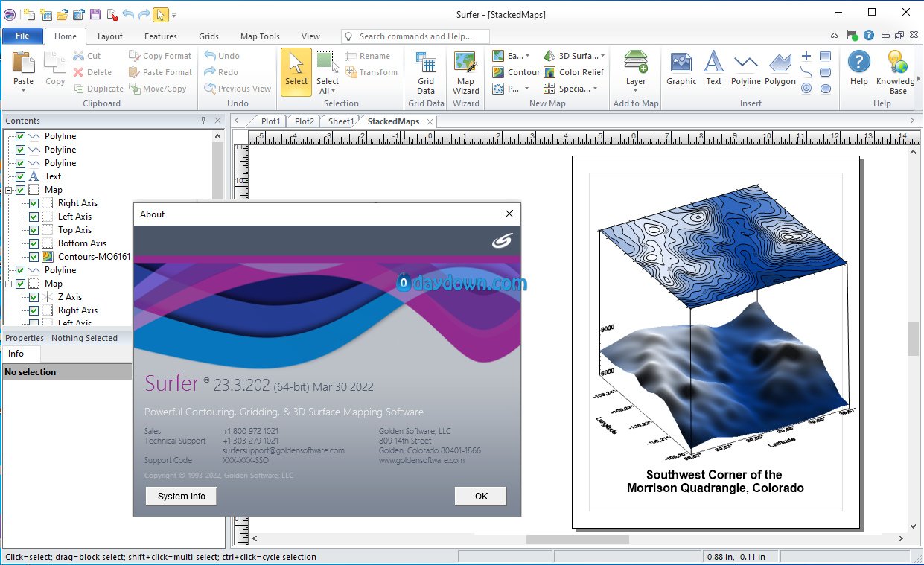Switch to the Sheet1 document tab
This screenshot has width=924, height=565.
(x=341, y=121)
